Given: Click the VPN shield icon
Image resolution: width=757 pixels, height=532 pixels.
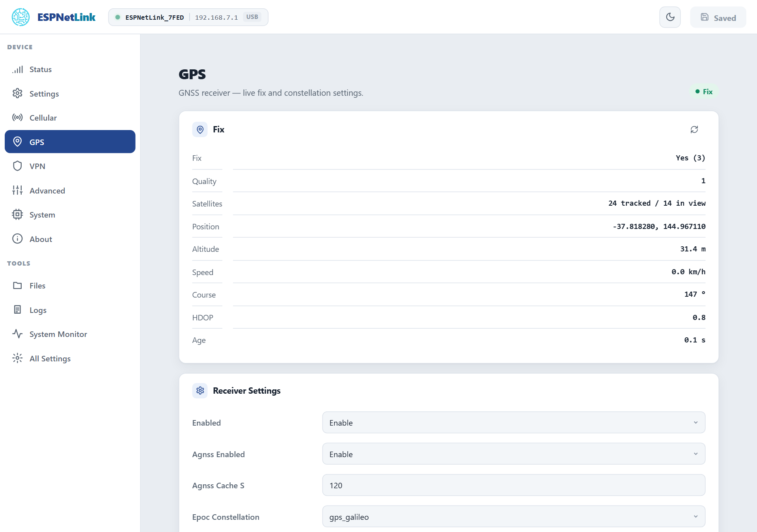Looking at the screenshot, I should pyautogui.click(x=17, y=166).
